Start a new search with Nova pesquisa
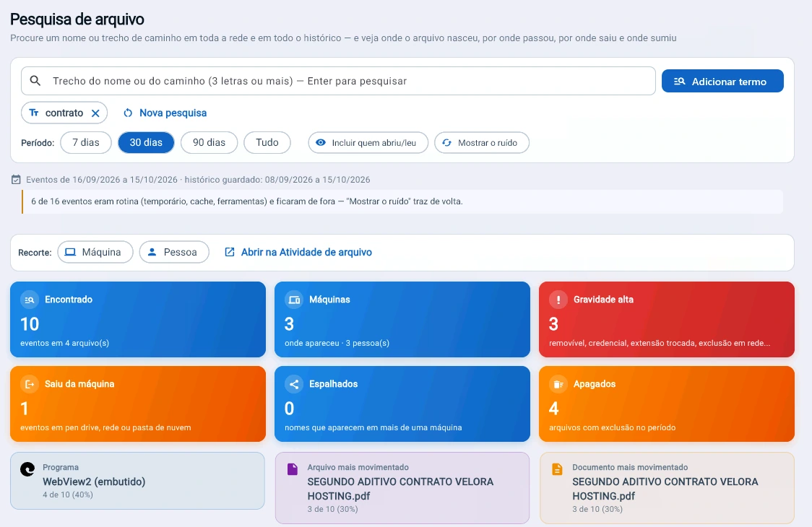 165,113
